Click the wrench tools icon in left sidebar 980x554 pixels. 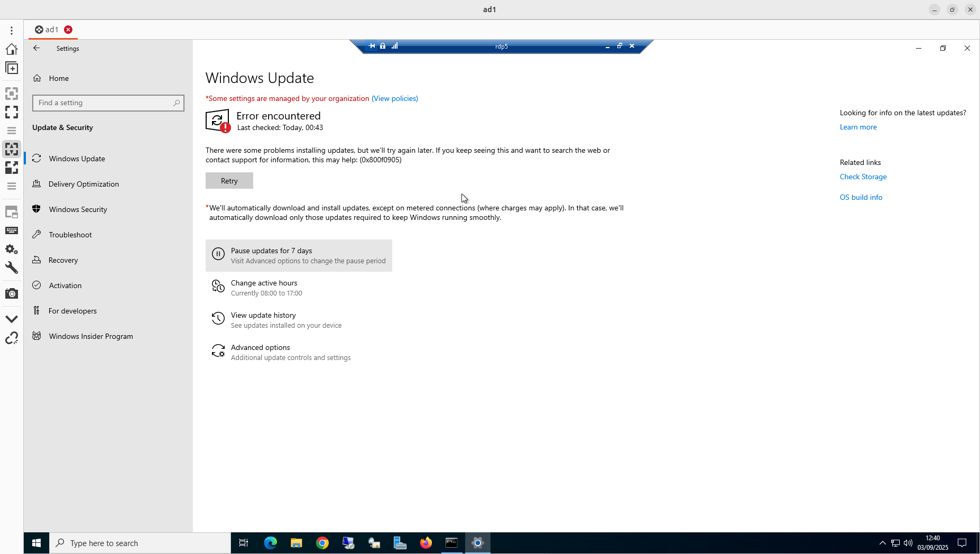pyautogui.click(x=12, y=267)
